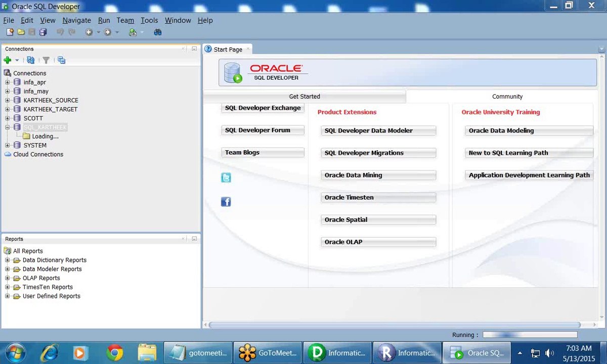The image size is (607, 364).
Task: Click the Save All toolbar icon
Action: (43, 32)
